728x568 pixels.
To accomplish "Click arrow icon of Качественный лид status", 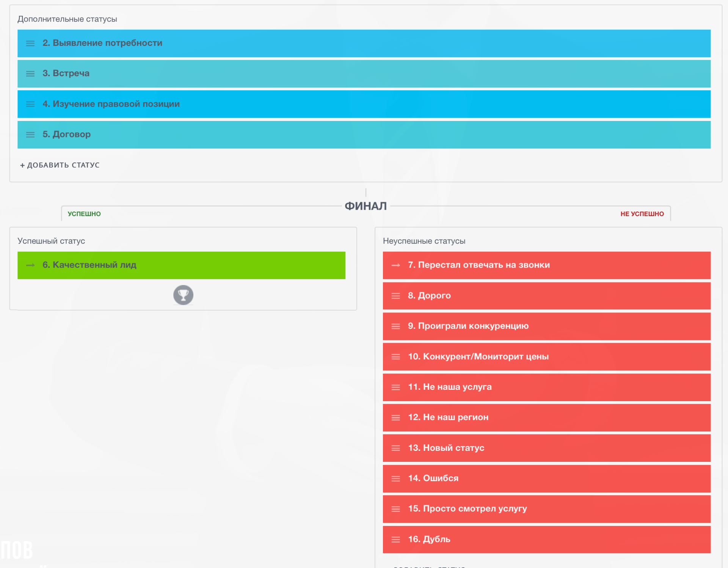I will (30, 265).
